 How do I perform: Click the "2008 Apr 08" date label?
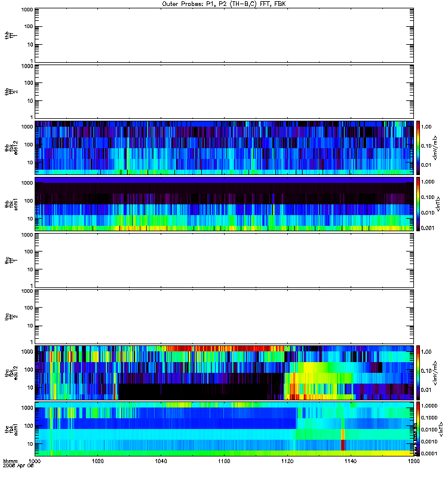click(x=19, y=466)
